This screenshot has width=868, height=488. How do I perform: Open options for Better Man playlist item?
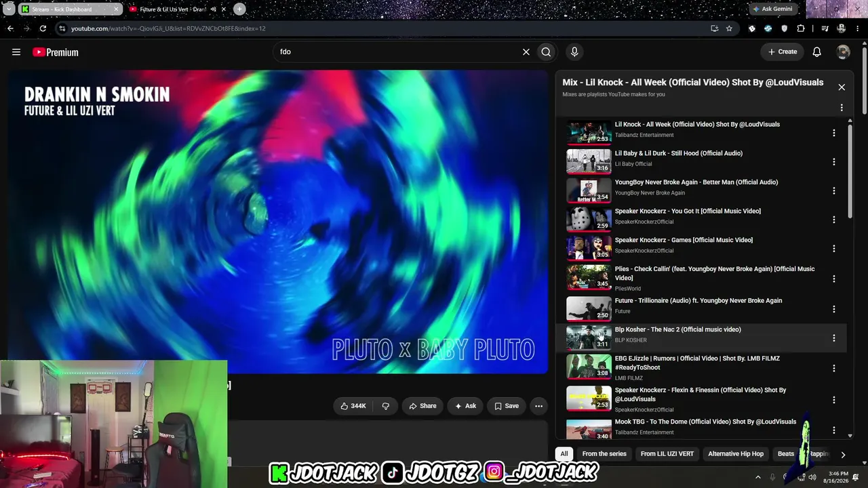point(834,191)
